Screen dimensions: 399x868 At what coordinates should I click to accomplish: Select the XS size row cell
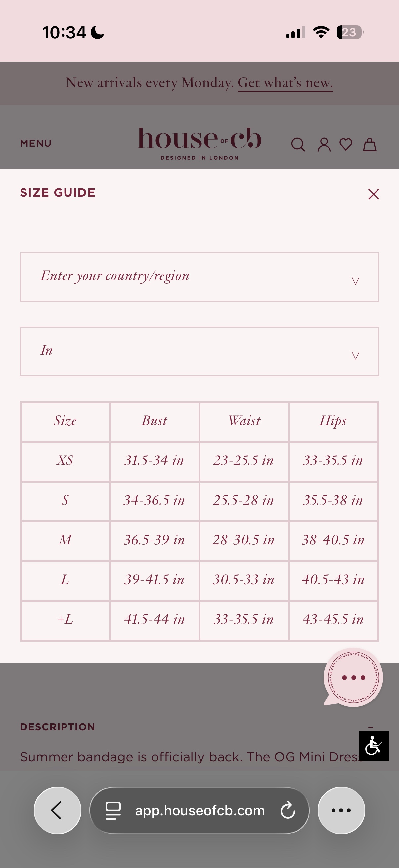[65, 461]
